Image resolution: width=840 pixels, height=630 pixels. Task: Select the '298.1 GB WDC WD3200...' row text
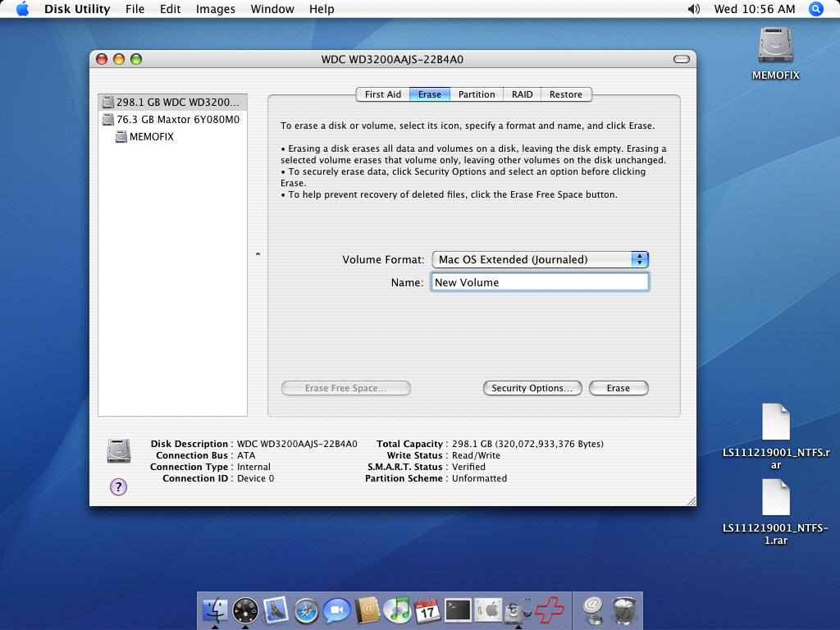tap(178, 102)
